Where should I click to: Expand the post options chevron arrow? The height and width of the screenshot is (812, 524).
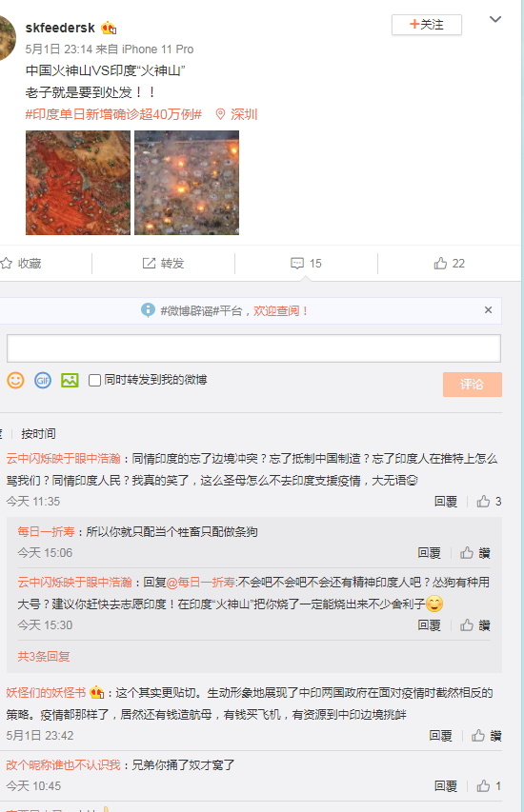point(495,20)
